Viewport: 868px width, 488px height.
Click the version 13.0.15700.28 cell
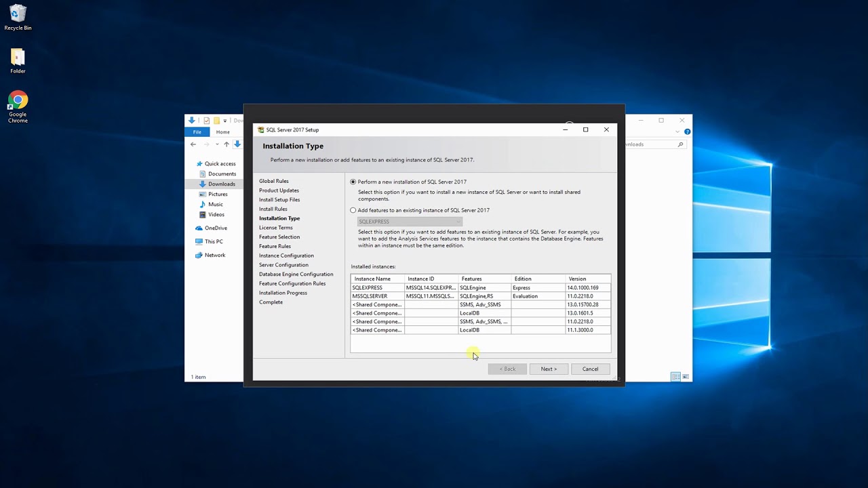[x=588, y=304]
